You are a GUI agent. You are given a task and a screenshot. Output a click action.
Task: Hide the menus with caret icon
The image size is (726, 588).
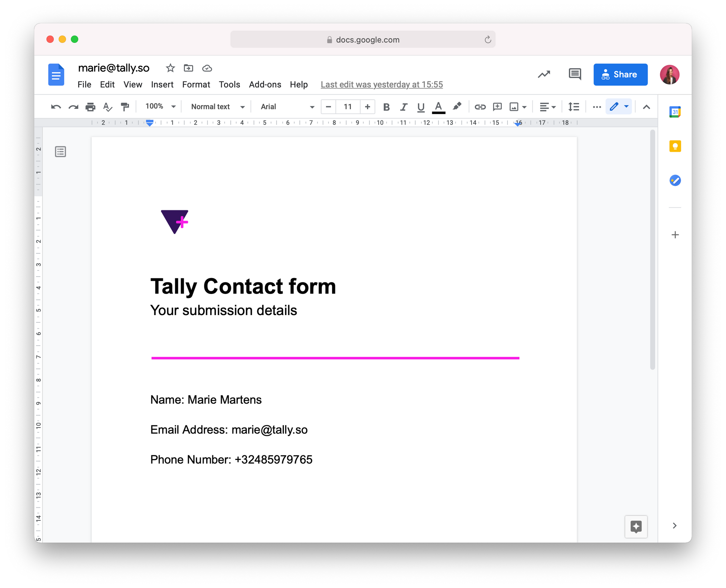click(x=647, y=107)
